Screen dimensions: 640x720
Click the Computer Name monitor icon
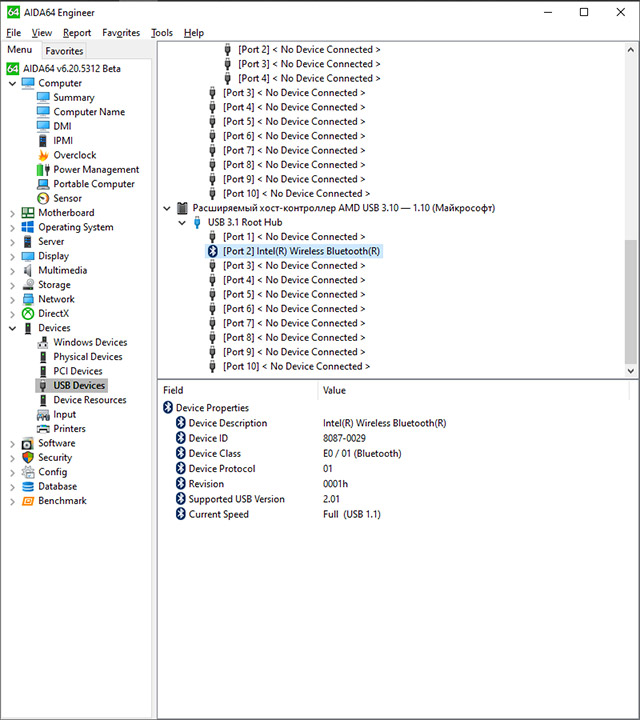coord(43,112)
